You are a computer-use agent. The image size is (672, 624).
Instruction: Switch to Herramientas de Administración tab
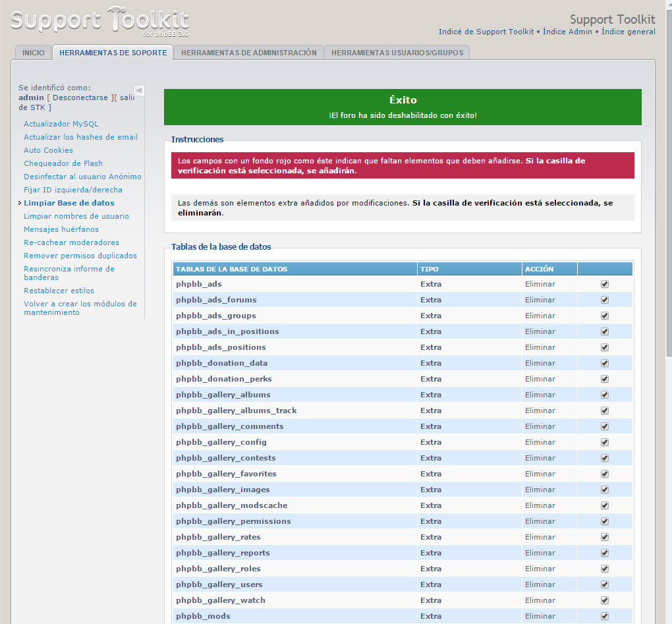(248, 53)
